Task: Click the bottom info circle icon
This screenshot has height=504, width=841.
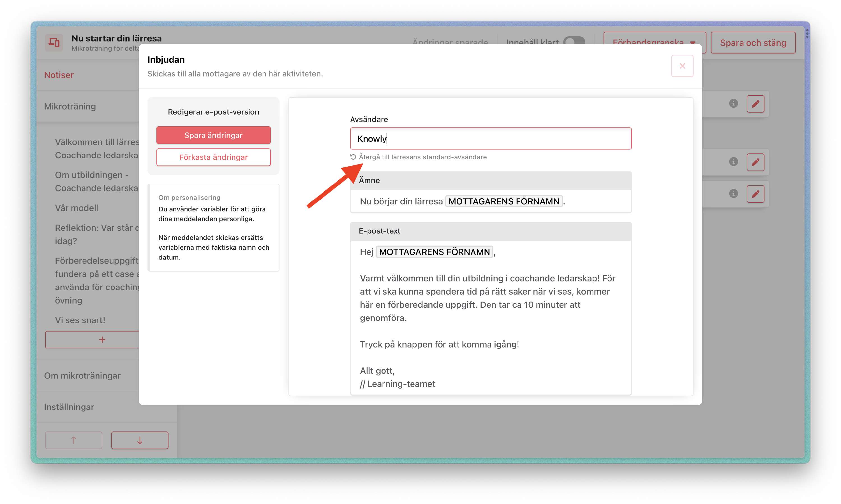Action: pyautogui.click(x=733, y=193)
